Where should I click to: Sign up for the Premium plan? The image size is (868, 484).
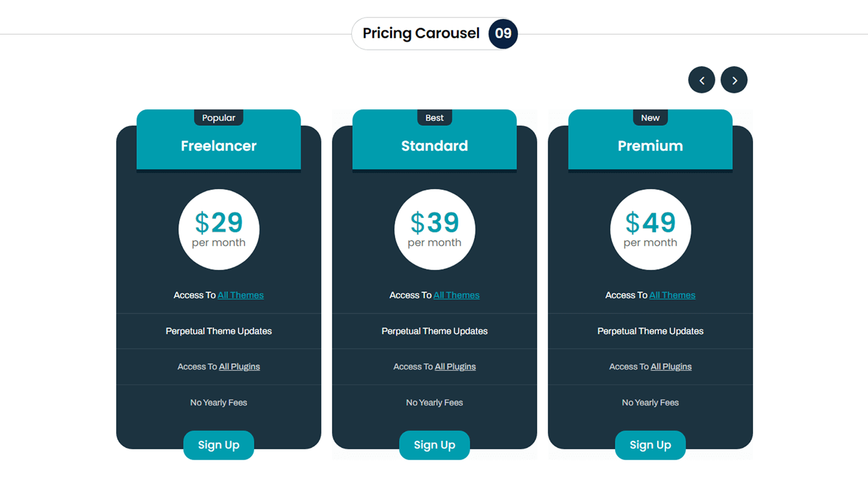pos(650,445)
